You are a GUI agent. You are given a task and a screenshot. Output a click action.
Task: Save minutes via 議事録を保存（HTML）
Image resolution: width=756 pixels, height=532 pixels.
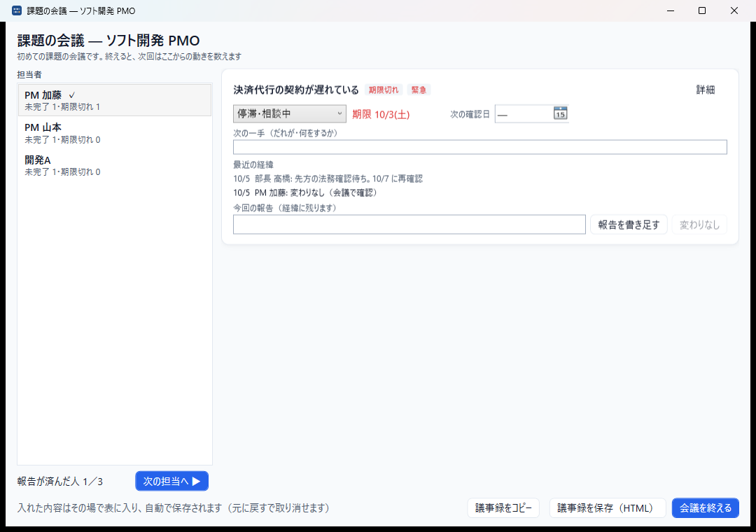coord(608,508)
